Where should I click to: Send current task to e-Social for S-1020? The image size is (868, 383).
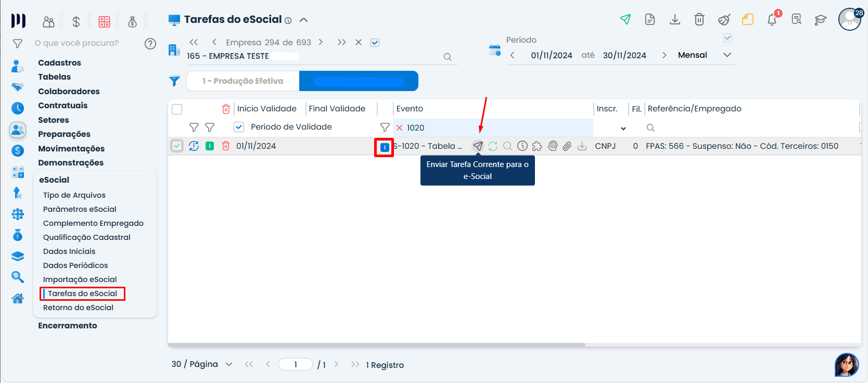click(478, 146)
